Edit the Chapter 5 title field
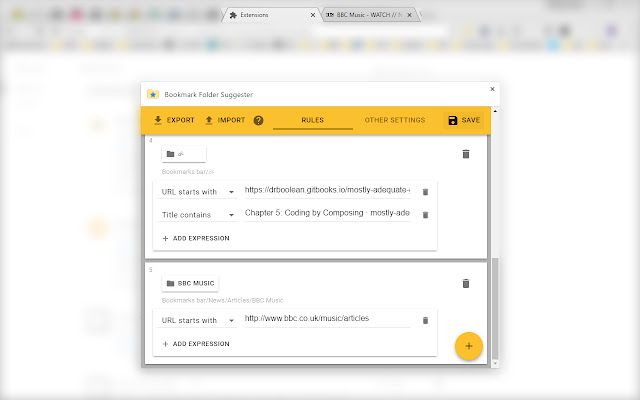 coord(327,213)
